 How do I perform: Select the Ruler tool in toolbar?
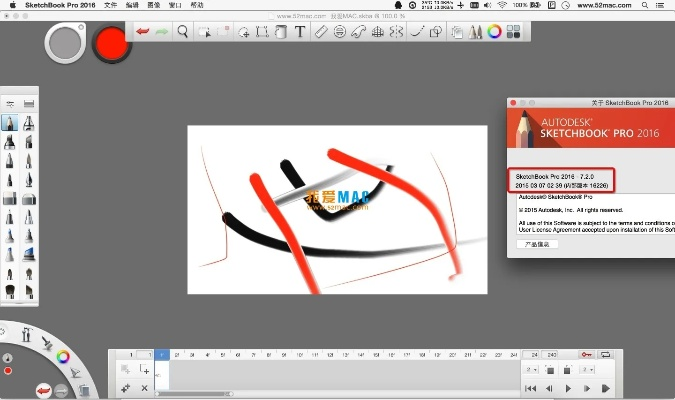point(321,32)
